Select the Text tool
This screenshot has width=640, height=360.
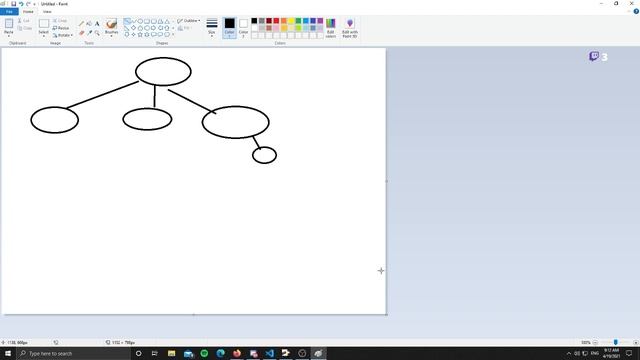[x=97, y=24]
